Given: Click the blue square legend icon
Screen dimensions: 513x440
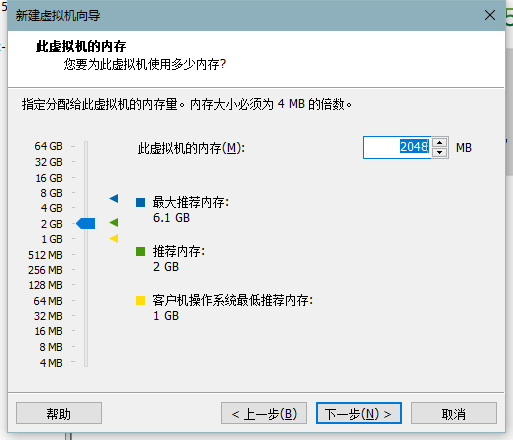Looking at the screenshot, I should (x=140, y=202).
